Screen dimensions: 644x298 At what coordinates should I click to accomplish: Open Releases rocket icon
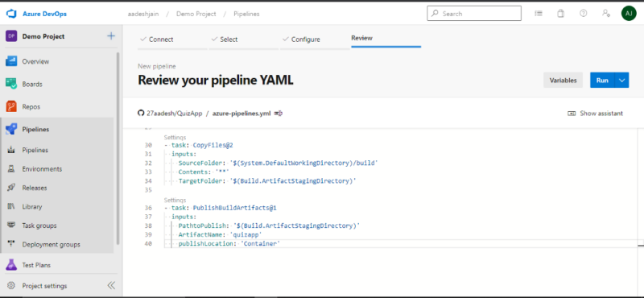pyautogui.click(x=11, y=188)
